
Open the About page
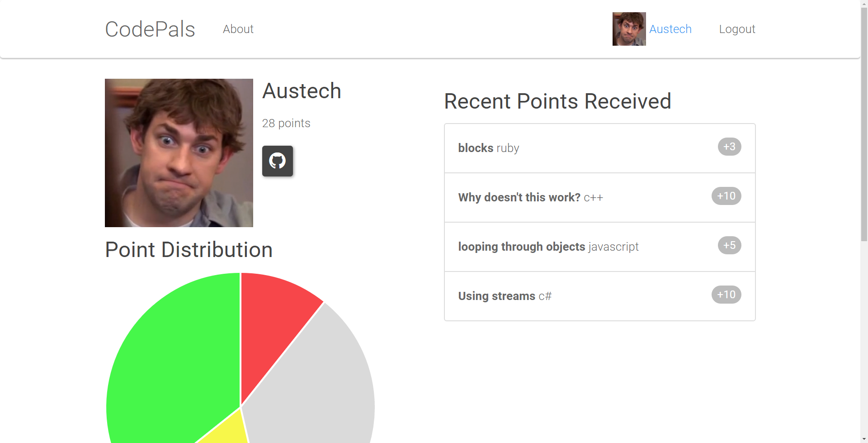[238, 29]
